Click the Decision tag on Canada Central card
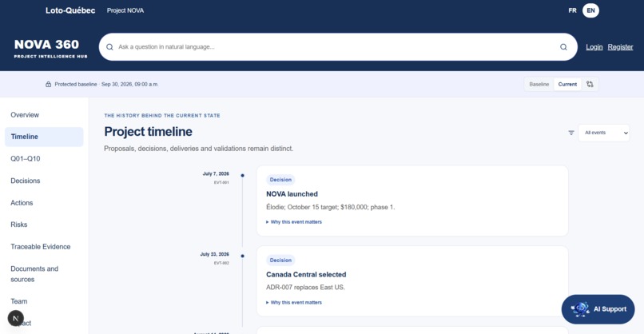The height and width of the screenshot is (334, 644). [280, 260]
